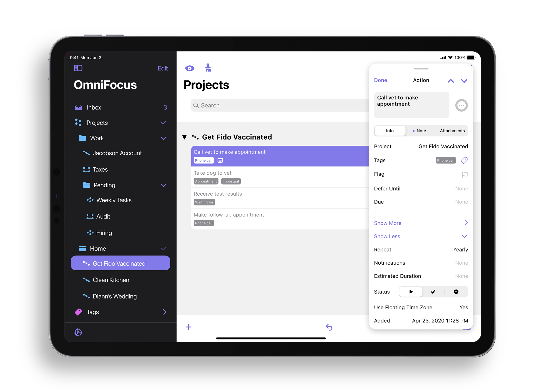Select the Info tab in action detail
Viewport: 544px width, 392px height.
point(389,130)
